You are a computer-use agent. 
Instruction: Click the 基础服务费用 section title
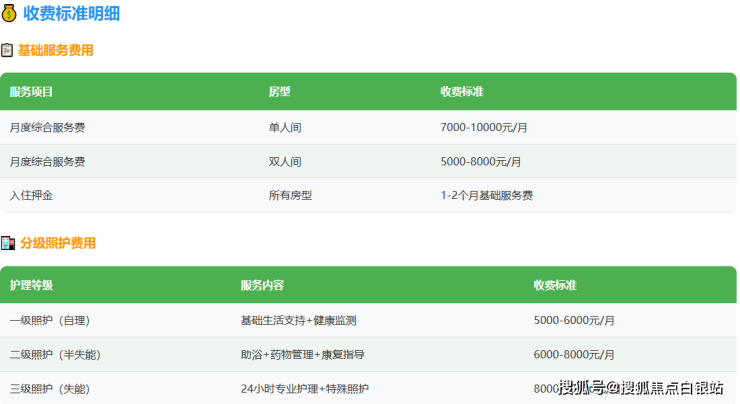55,50
